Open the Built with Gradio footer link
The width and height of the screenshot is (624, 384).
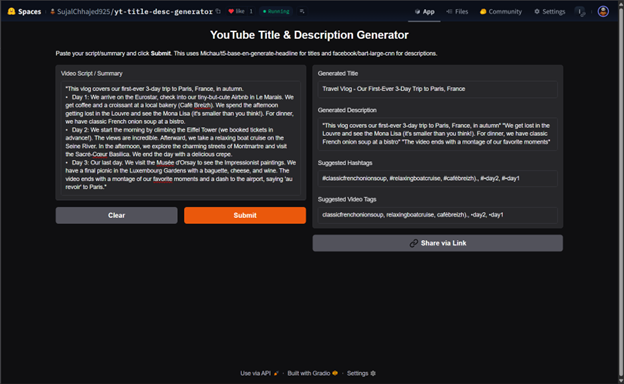[x=312, y=373]
